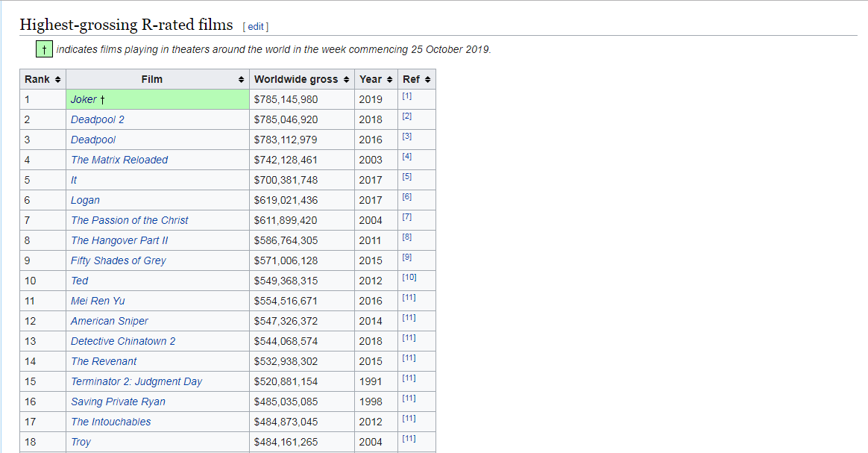Click reference [10] in Ted row
Screen dimensions: 868x453
[x=409, y=278]
